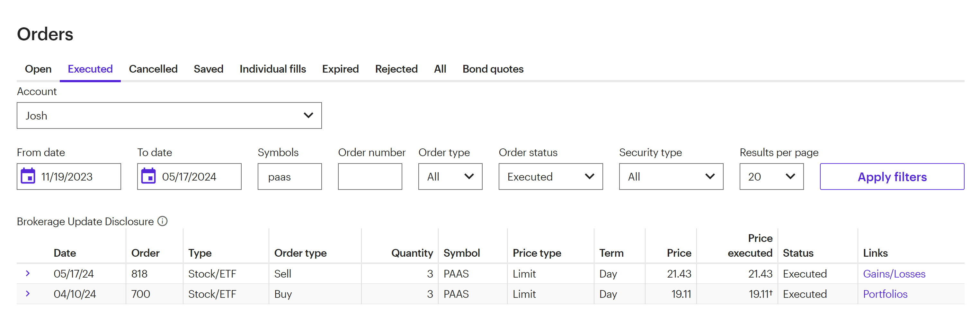Click the Order number input field
This screenshot has width=980, height=319.
(370, 176)
